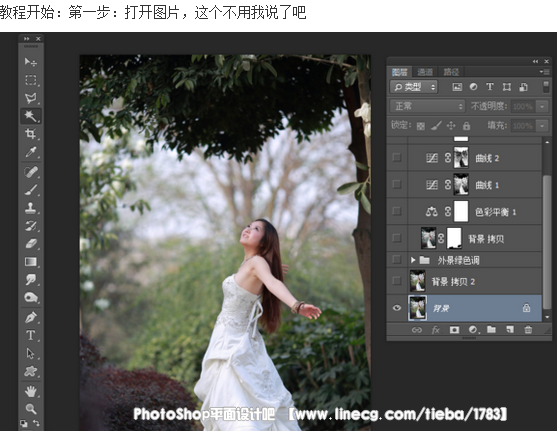Select the Custom Shape tool
Viewport: 557px width, 431px height.
click(x=31, y=372)
